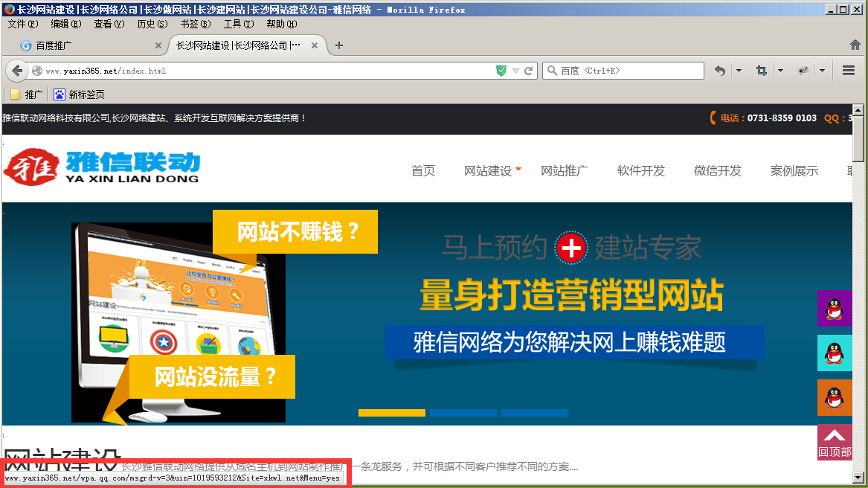868x488 pixels.
Task: Click the 回顶部 back-to-top button
Action: click(x=835, y=443)
